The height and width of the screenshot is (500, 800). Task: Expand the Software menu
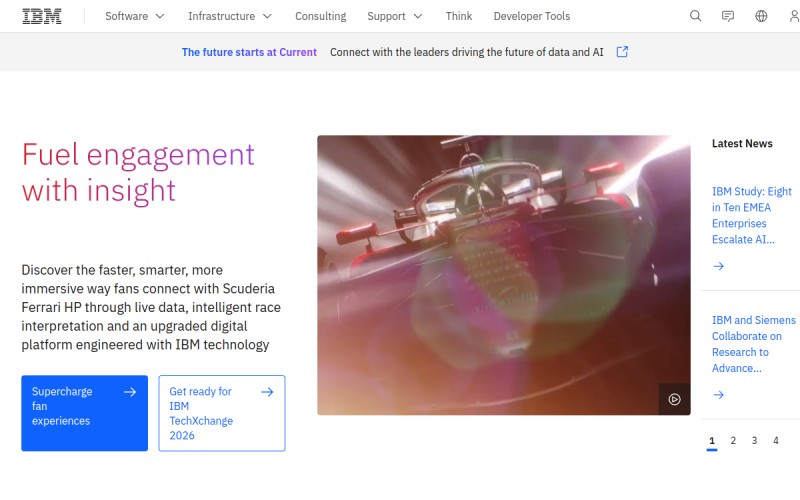tap(135, 16)
